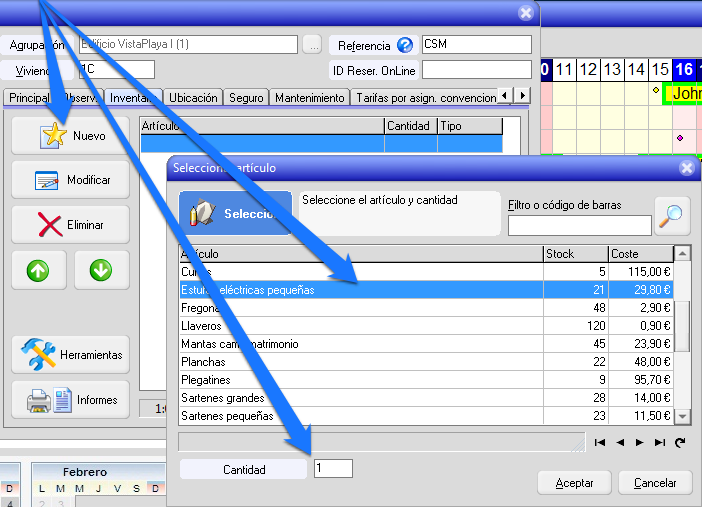Click the Modificar button
Screen dimensions: 702x507
[x=70, y=180]
